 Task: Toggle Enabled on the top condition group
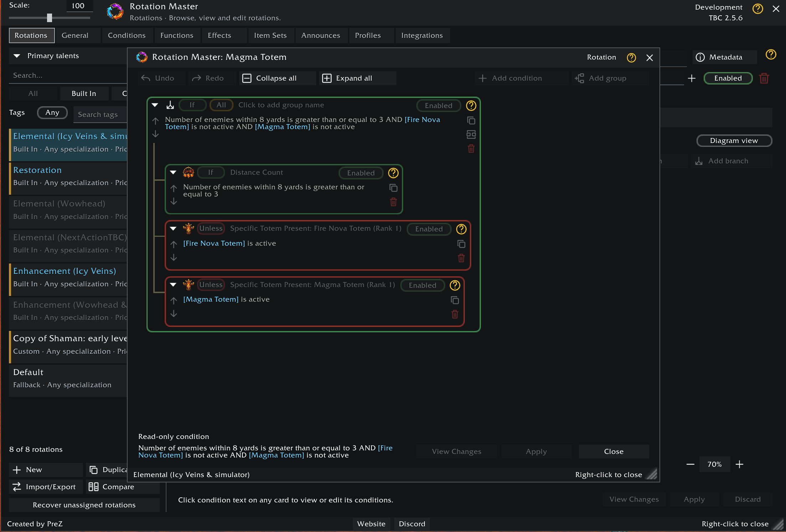pos(438,106)
